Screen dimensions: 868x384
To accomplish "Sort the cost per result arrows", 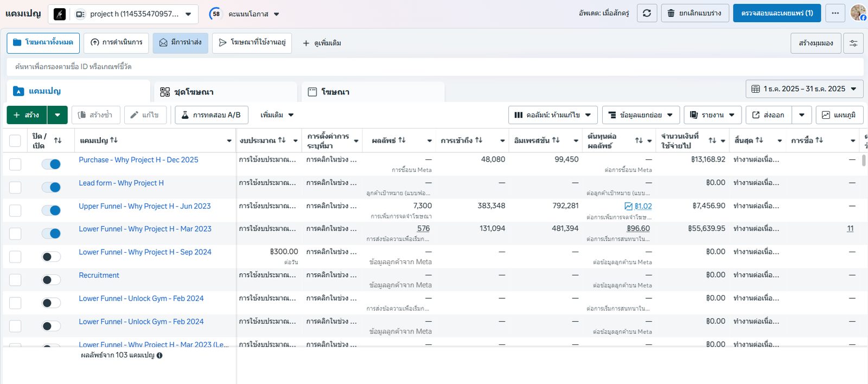I will click(639, 140).
